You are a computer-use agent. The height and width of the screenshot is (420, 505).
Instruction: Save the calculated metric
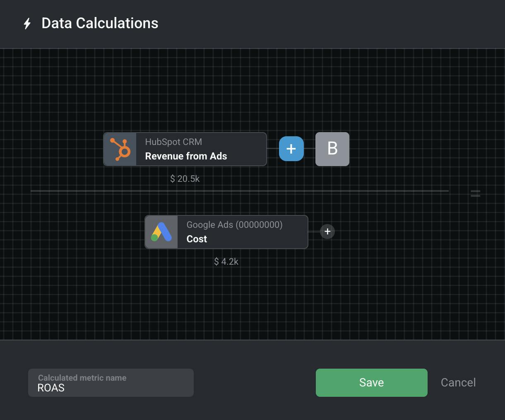click(371, 383)
